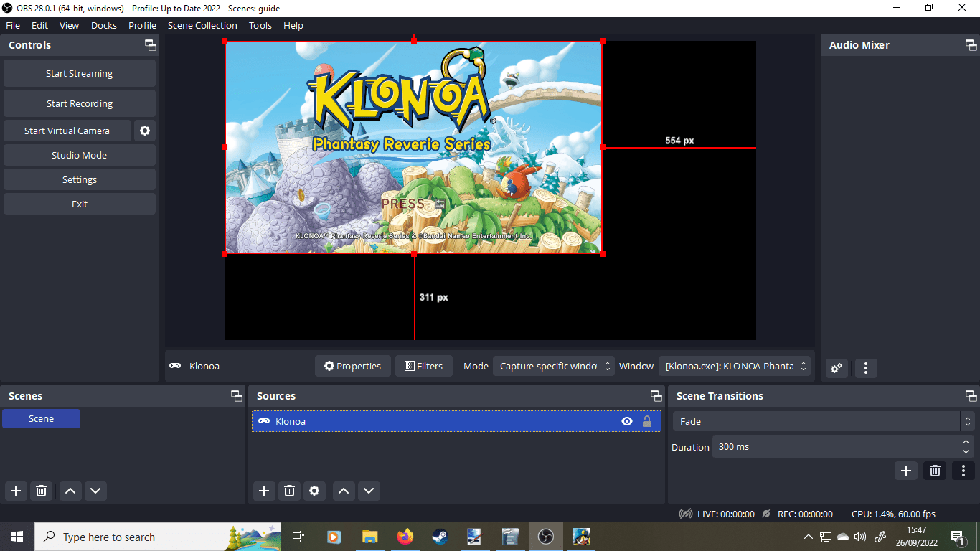Click Start Virtual Camera button

point(67,131)
